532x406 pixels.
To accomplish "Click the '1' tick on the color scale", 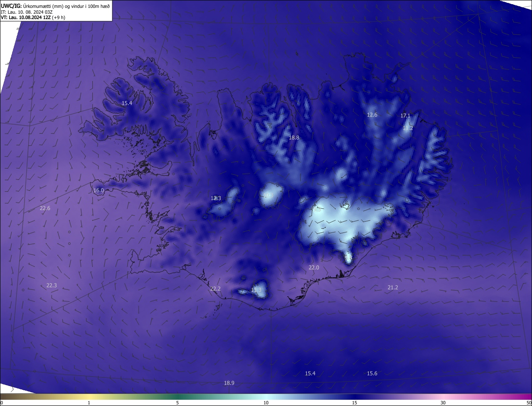I will click(89, 403).
